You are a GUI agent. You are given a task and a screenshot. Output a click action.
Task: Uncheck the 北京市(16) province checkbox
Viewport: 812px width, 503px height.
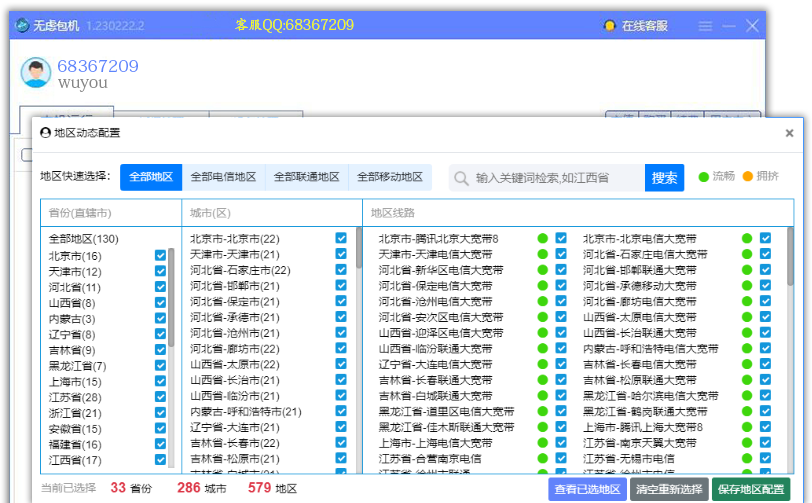click(161, 256)
